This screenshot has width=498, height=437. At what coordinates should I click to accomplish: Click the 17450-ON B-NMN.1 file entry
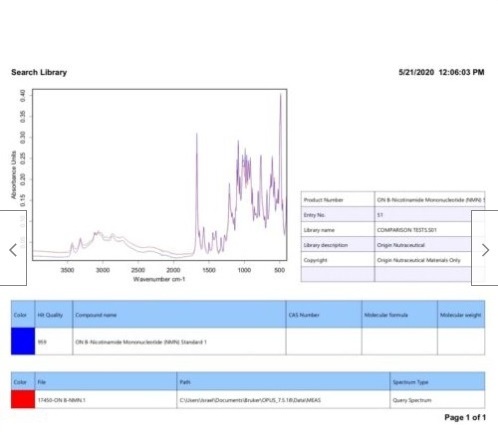62,400
